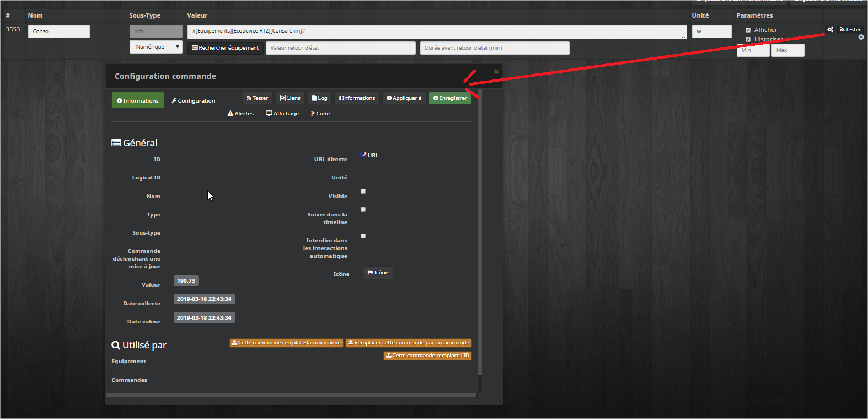Click the green Enregistrer button
This screenshot has height=419, width=868.
[450, 98]
